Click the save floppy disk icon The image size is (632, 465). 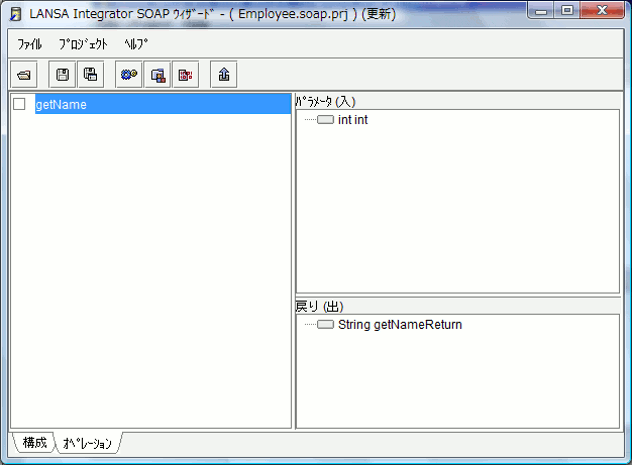(62, 75)
